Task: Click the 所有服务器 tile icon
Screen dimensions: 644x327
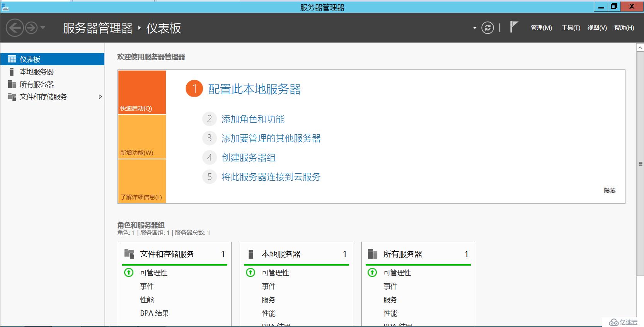Action: coord(373,254)
